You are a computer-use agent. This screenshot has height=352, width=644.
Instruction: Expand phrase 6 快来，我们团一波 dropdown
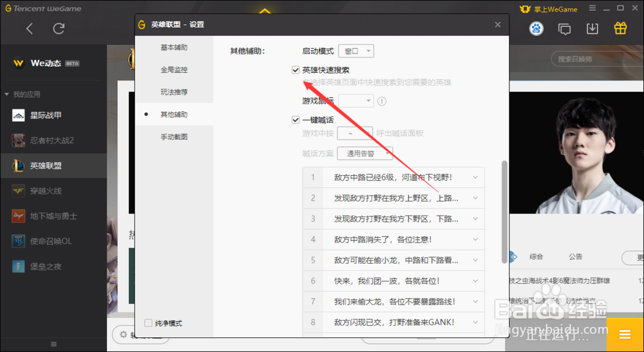(x=475, y=281)
